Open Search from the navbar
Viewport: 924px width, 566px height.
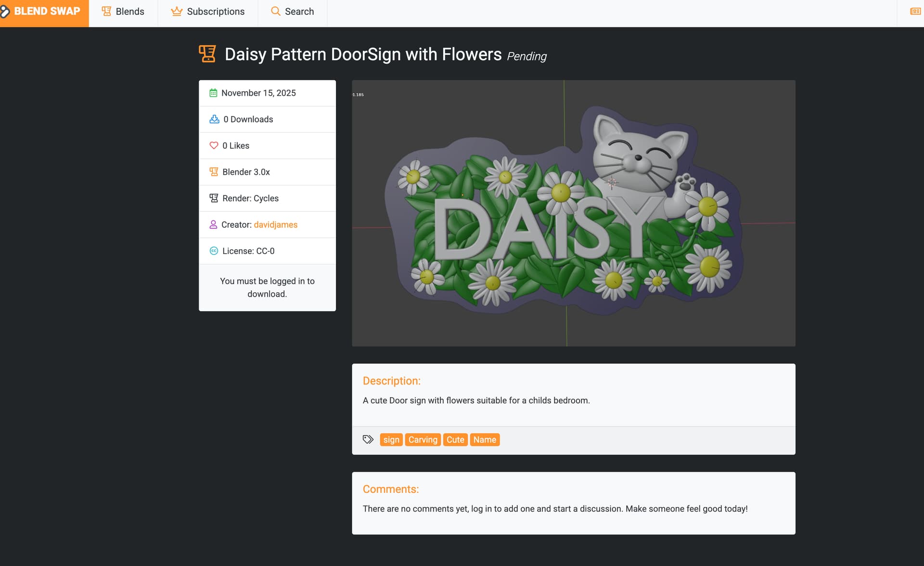point(293,12)
